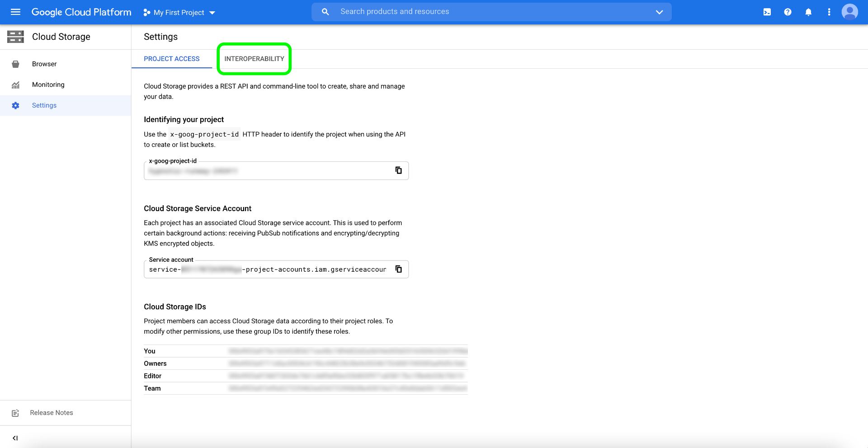Click the 'Identifying your project' heading
The height and width of the screenshot is (448, 868).
[184, 119]
